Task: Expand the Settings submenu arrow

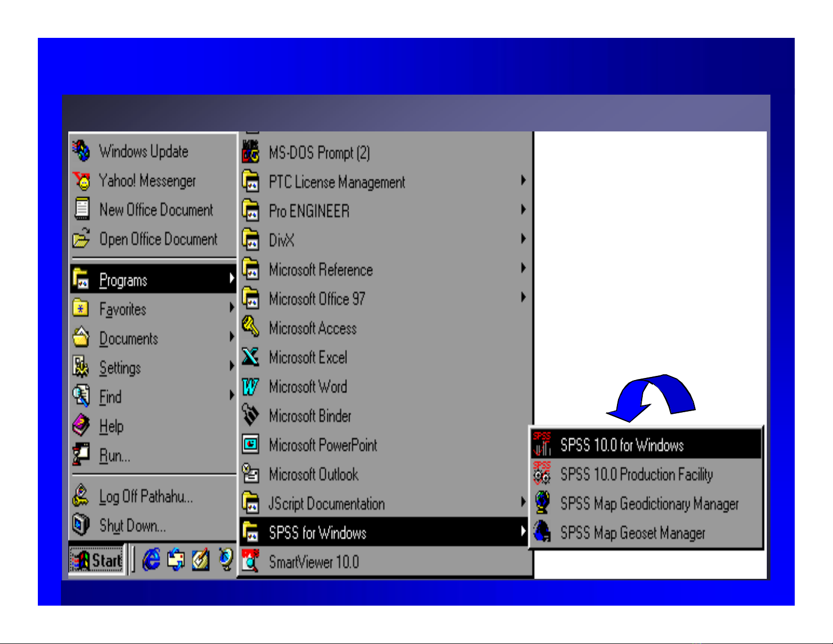Action: click(x=231, y=366)
